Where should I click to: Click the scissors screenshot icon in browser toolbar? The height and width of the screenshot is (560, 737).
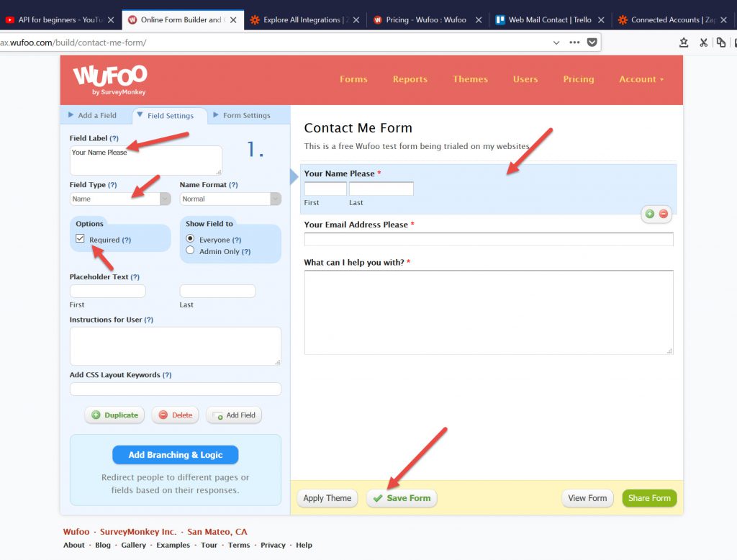(703, 42)
